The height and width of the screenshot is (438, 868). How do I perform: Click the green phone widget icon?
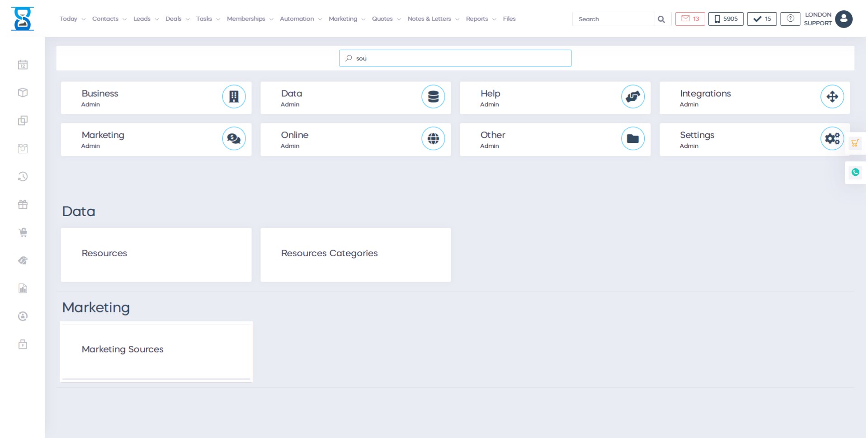855,172
